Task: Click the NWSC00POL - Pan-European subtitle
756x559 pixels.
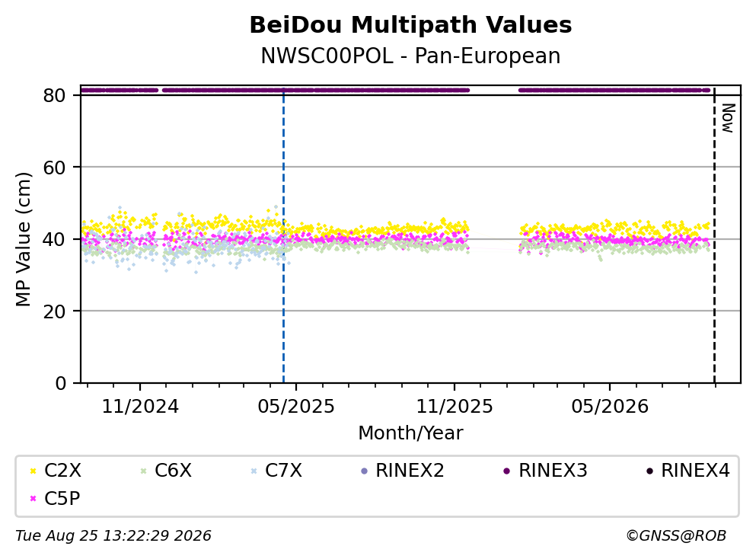Action: pyautogui.click(x=410, y=56)
